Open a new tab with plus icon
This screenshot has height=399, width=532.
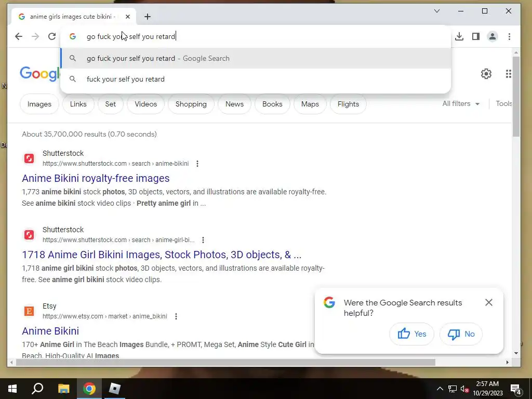147,17
